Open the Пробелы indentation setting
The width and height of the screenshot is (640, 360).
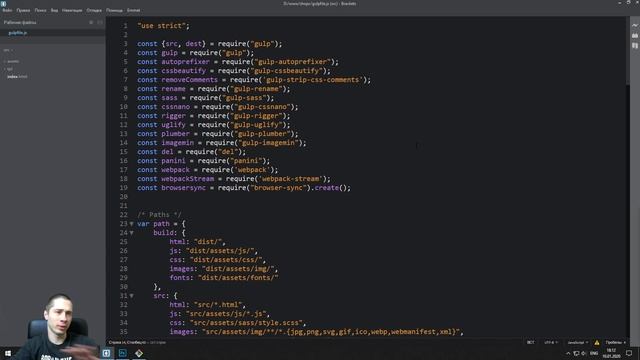tap(616, 342)
